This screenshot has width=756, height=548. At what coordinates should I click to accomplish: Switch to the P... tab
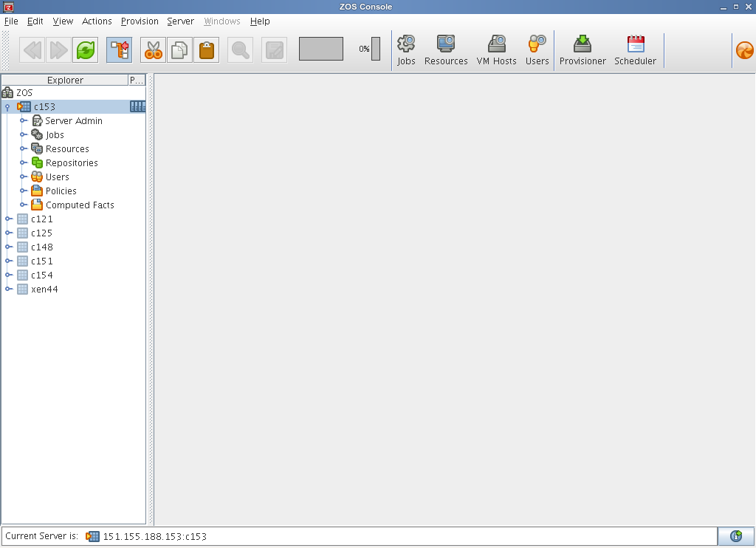click(x=137, y=80)
